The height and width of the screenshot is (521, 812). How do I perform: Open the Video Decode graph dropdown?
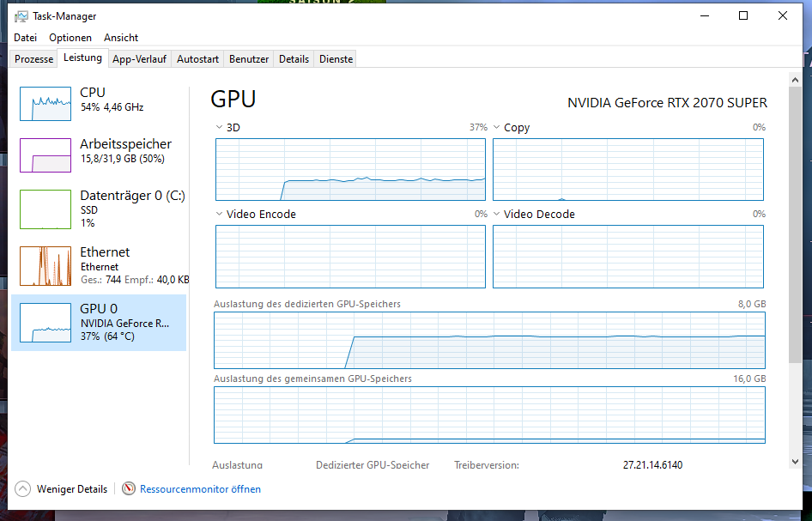497,215
